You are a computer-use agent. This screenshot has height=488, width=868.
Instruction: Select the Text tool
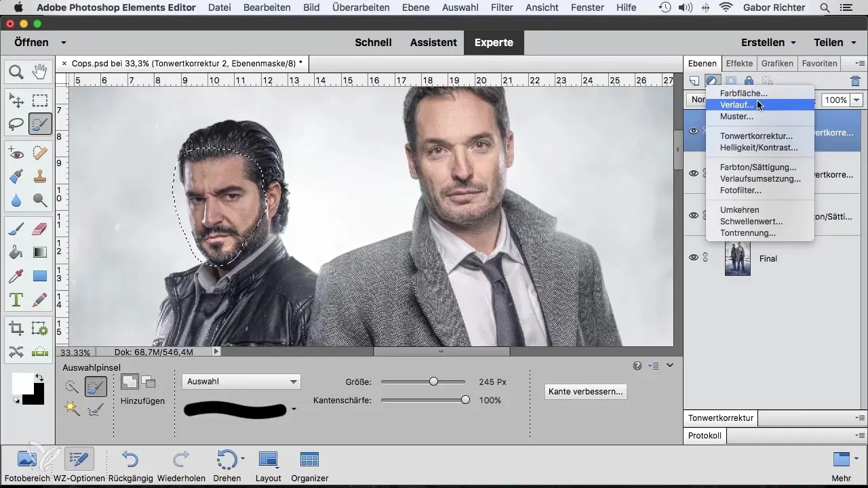click(x=16, y=299)
